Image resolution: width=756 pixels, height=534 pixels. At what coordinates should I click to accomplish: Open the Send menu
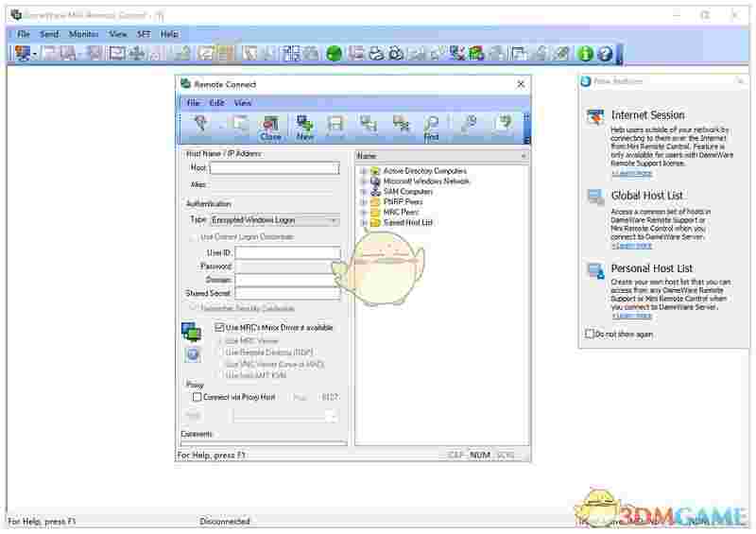(x=49, y=34)
